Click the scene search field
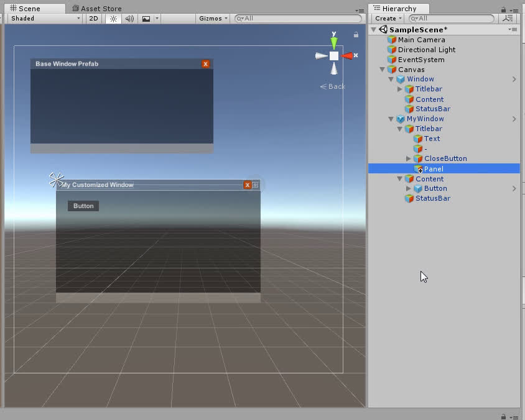This screenshot has width=525, height=420. tap(299, 19)
